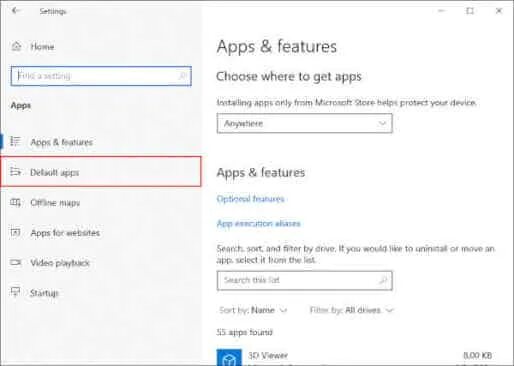Open Video playback section
The height and width of the screenshot is (366, 514).
pos(60,263)
